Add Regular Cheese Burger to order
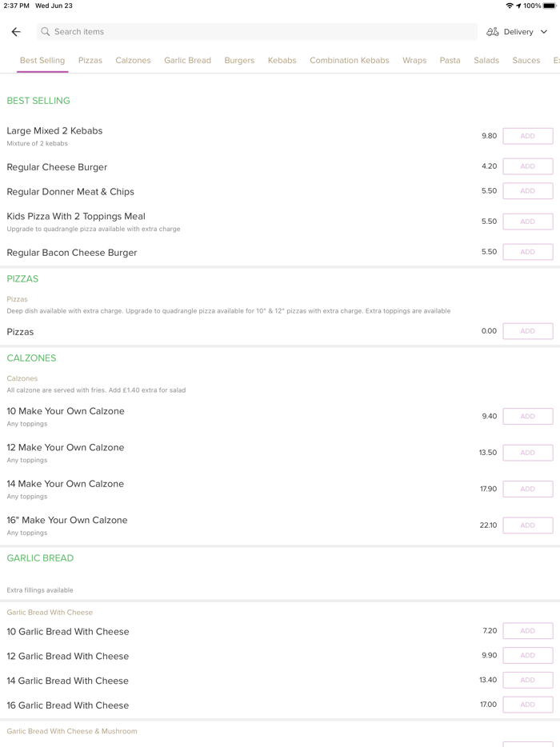 tap(527, 166)
